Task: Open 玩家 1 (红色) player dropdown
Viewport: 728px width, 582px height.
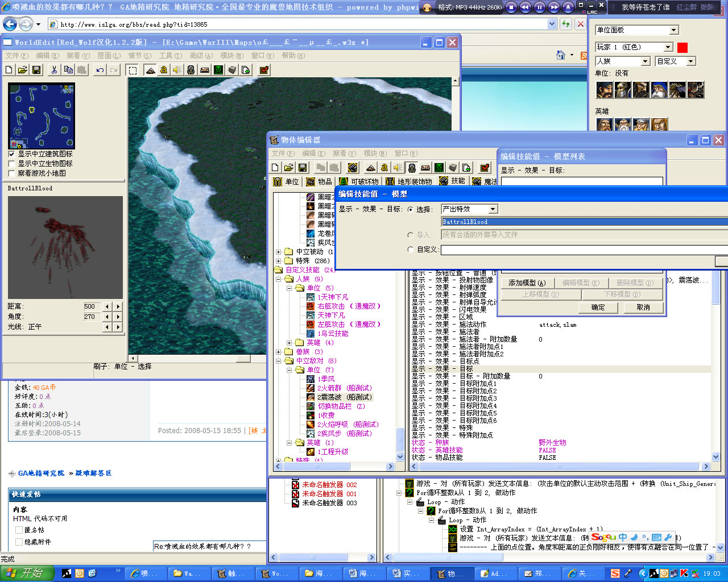Action: point(668,47)
